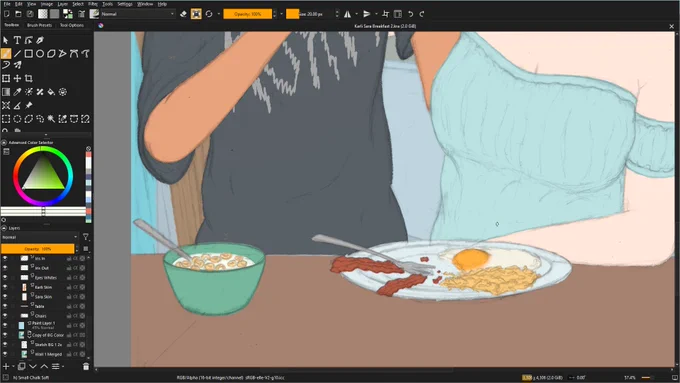Activate the Freehand Brush tool

coord(6,54)
